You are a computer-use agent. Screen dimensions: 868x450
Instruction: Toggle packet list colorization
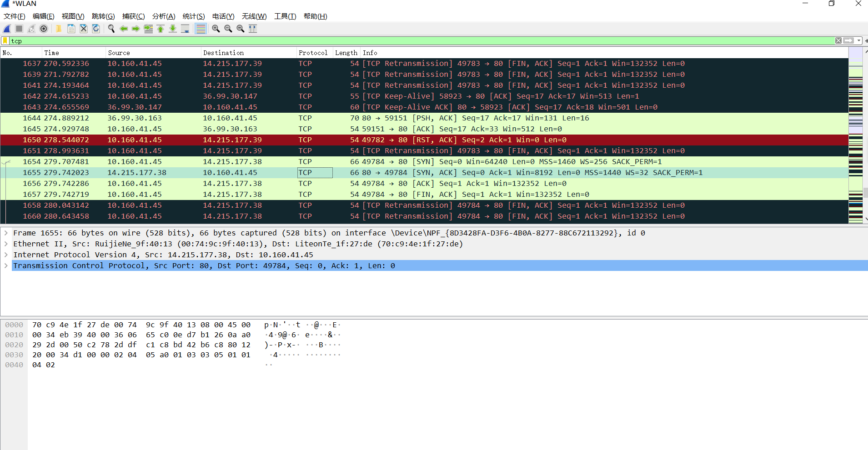[201, 29]
